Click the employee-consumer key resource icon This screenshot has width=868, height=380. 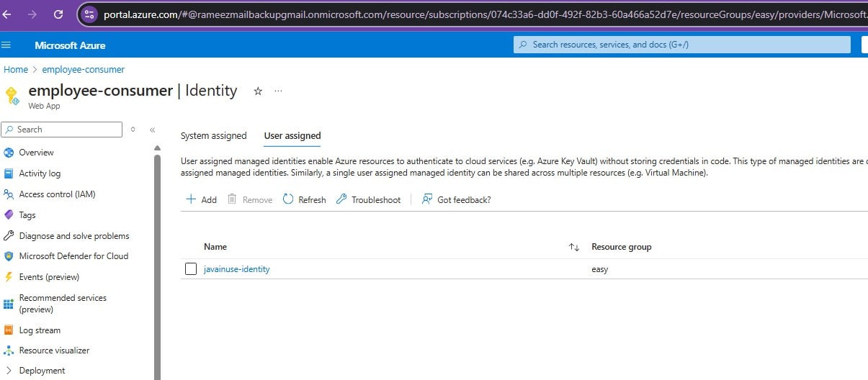pos(12,96)
